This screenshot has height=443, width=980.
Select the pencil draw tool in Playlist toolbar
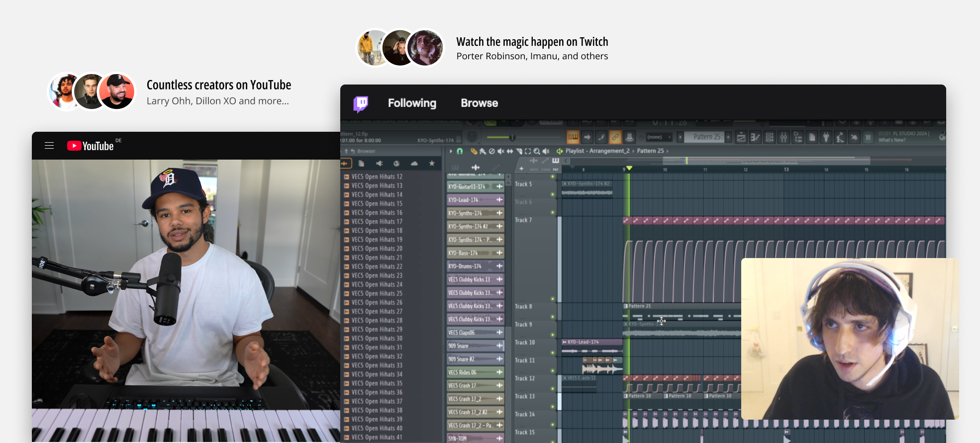(474, 151)
